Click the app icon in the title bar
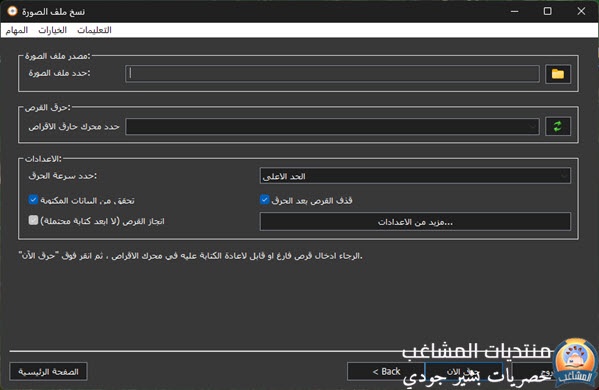This screenshot has height=390, width=599. (x=12, y=11)
